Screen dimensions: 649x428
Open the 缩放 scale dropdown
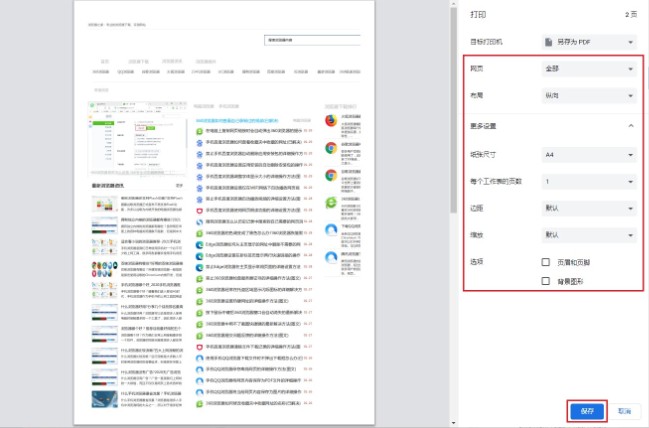pyautogui.click(x=589, y=235)
